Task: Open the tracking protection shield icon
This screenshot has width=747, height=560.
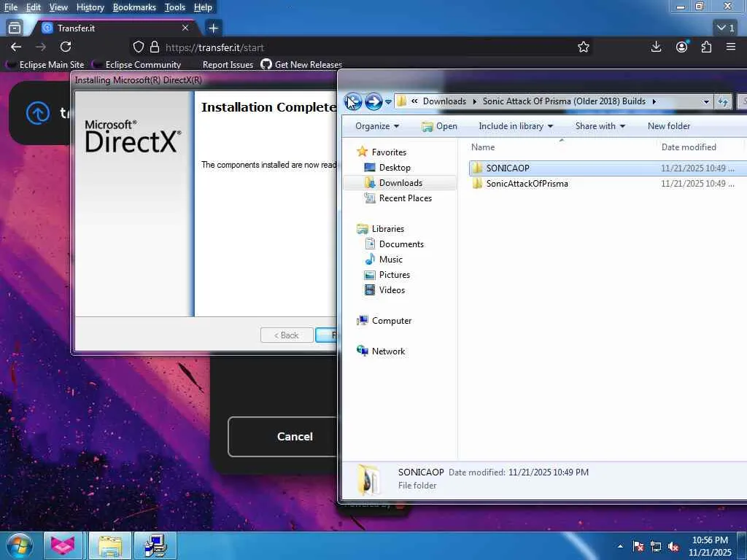Action: point(138,47)
